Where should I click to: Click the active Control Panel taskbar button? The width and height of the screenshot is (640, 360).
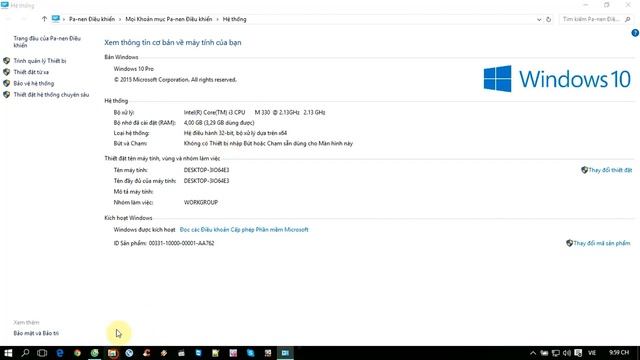(x=285, y=353)
